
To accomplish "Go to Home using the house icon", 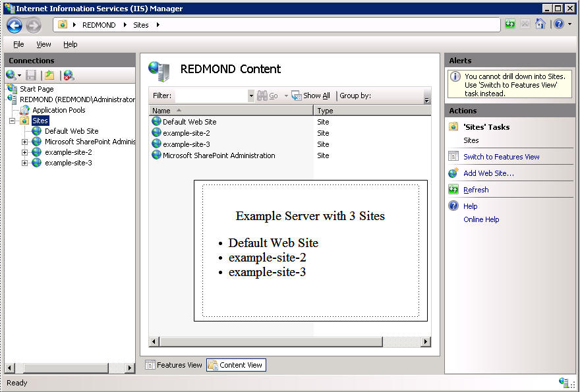I will tap(540, 24).
